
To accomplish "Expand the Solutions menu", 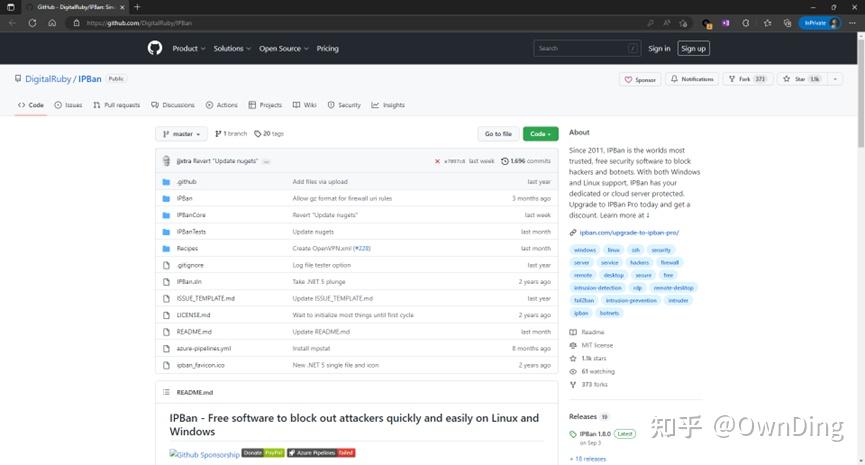I will pyautogui.click(x=232, y=49).
